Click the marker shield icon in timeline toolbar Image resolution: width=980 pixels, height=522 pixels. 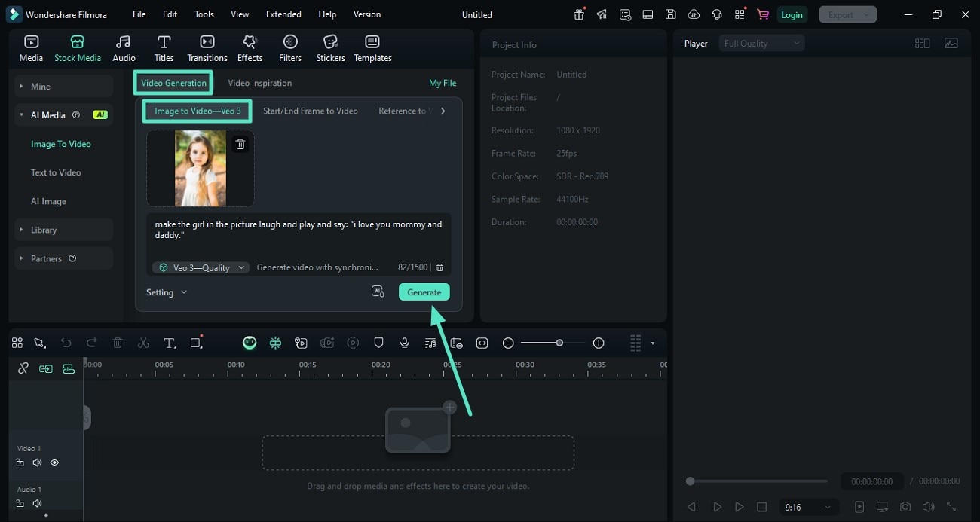click(378, 343)
